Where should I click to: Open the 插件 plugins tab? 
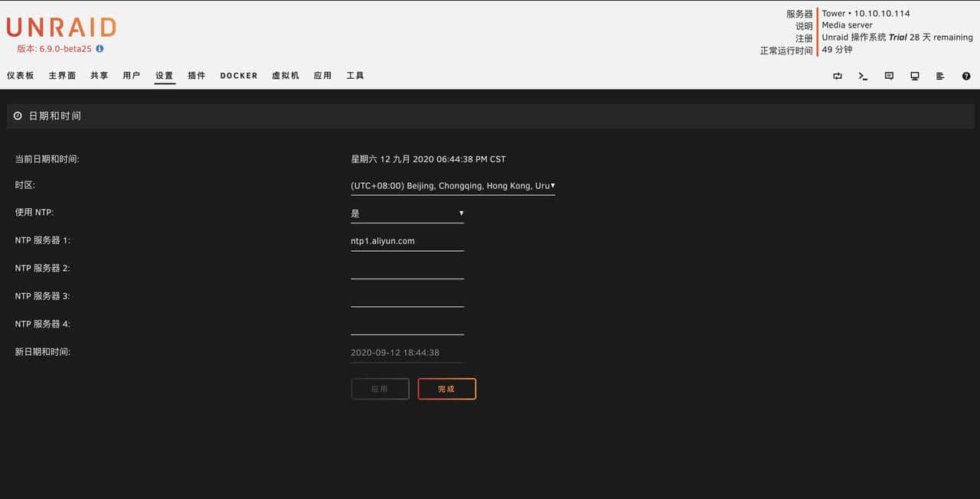(197, 76)
